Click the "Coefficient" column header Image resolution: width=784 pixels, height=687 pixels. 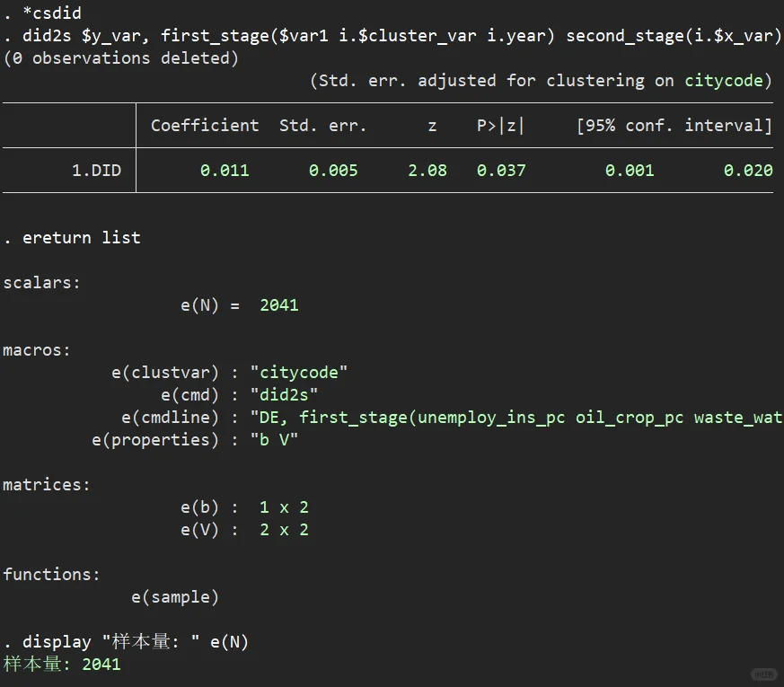(205, 125)
